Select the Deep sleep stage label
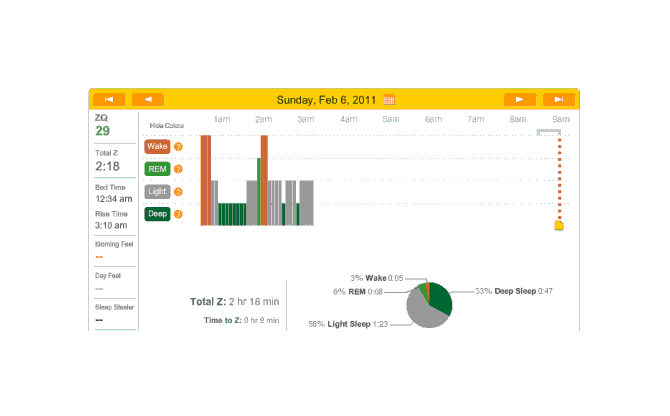This screenshot has height=416, width=670. click(157, 213)
